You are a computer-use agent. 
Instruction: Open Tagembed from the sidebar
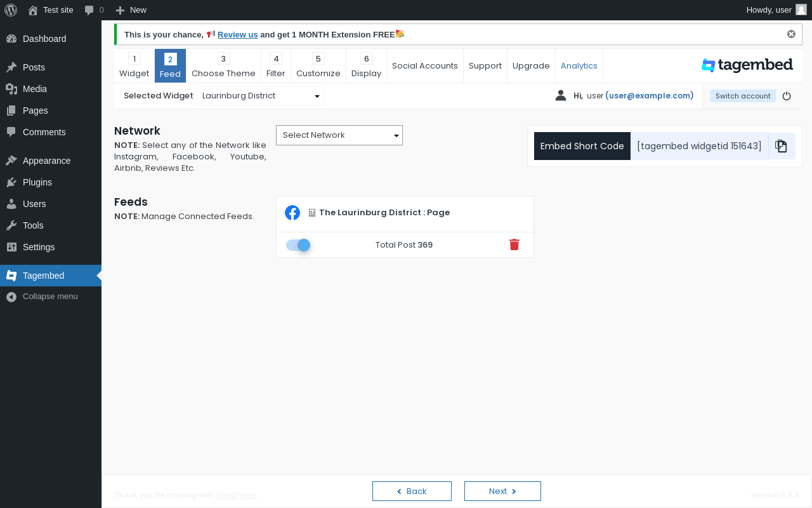[x=51, y=276]
